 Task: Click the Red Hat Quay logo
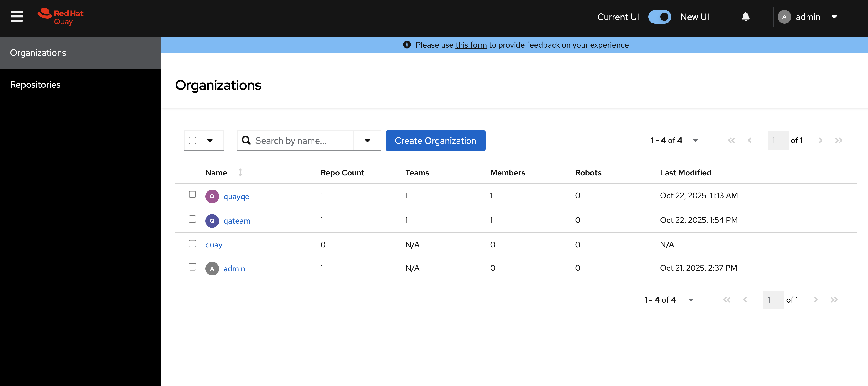(61, 16)
